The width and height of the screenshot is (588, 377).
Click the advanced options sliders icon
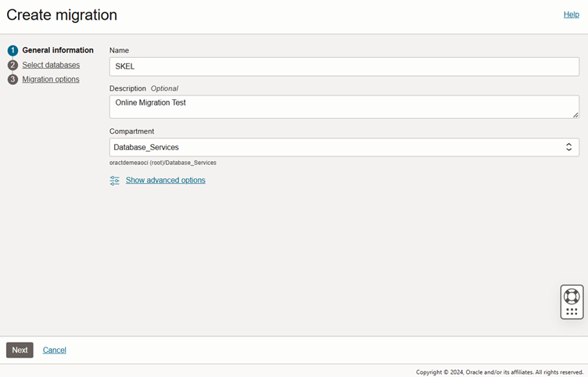click(114, 181)
